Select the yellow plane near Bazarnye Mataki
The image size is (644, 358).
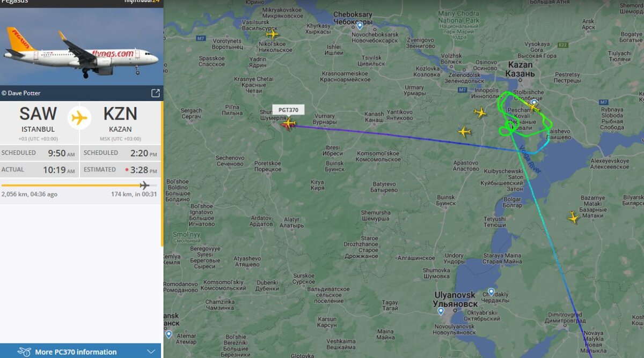coord(574,218)
